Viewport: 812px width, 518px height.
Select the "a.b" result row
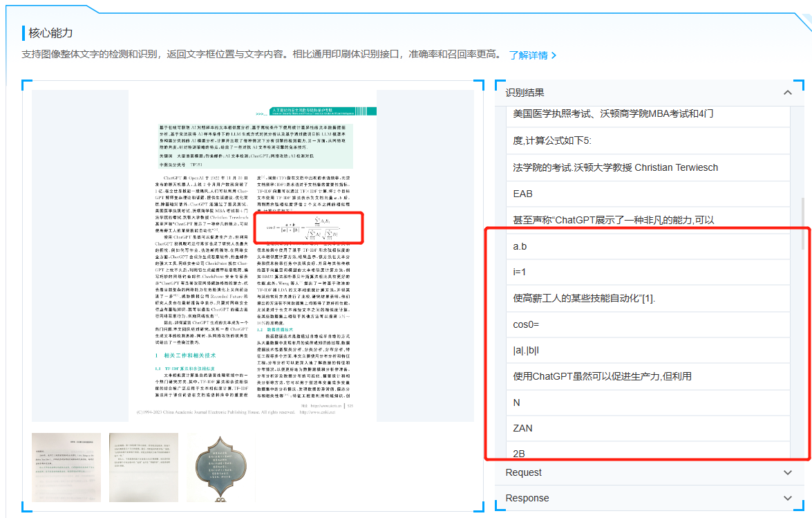(643, 246)
